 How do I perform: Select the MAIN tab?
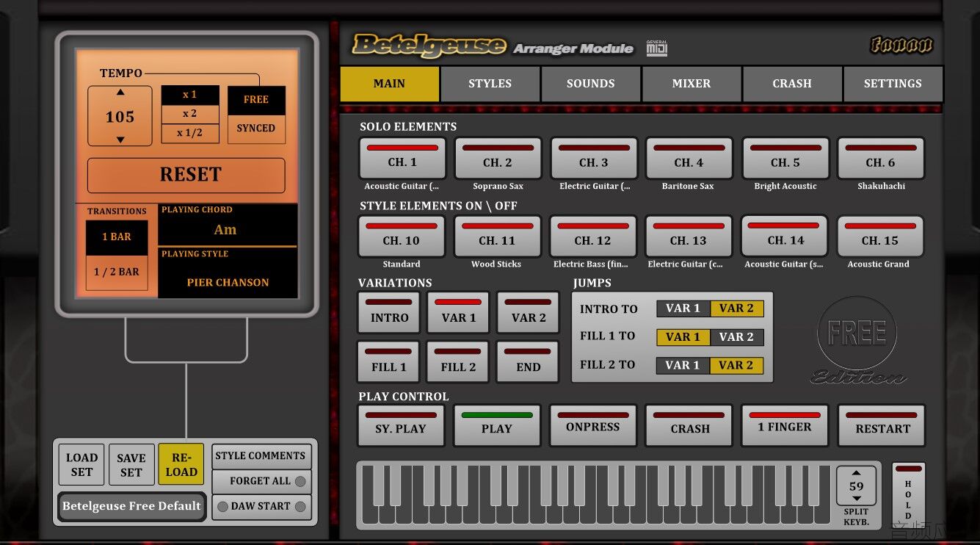(389, 84)
